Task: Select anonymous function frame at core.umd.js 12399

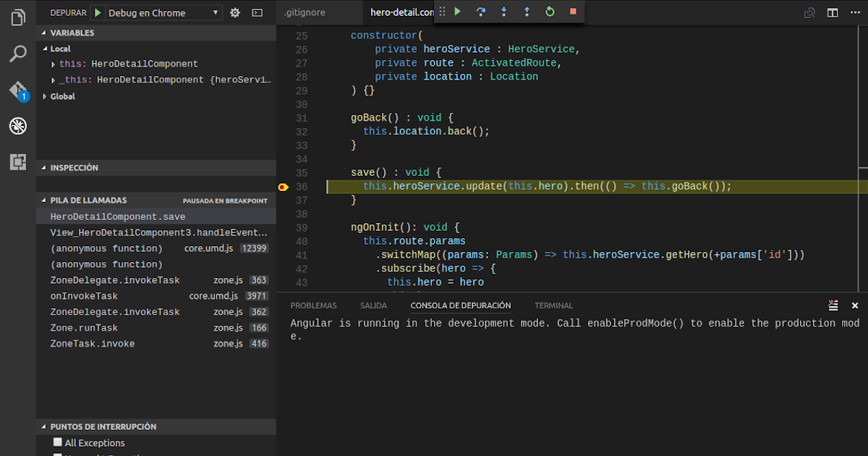Action: 156,248
